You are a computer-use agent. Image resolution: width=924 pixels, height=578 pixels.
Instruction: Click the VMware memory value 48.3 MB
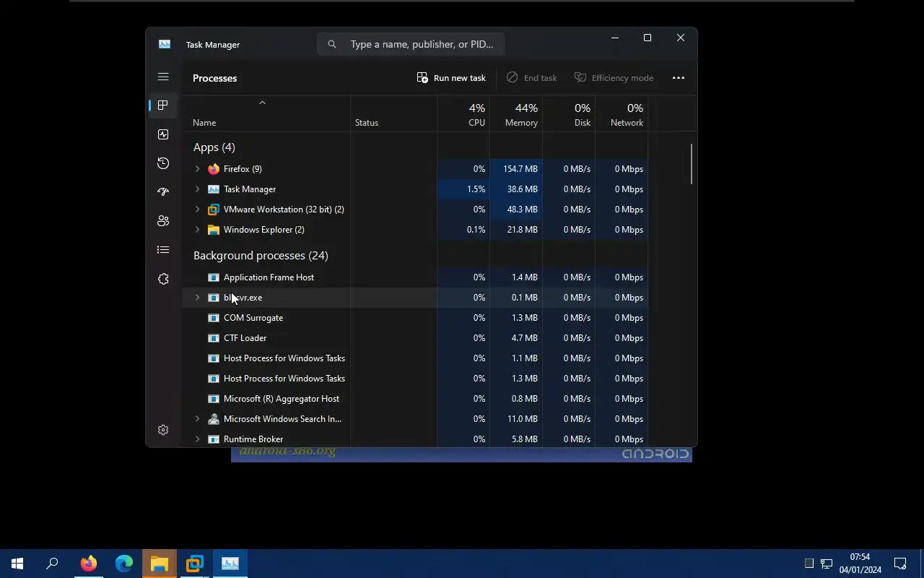click(523, 210)
